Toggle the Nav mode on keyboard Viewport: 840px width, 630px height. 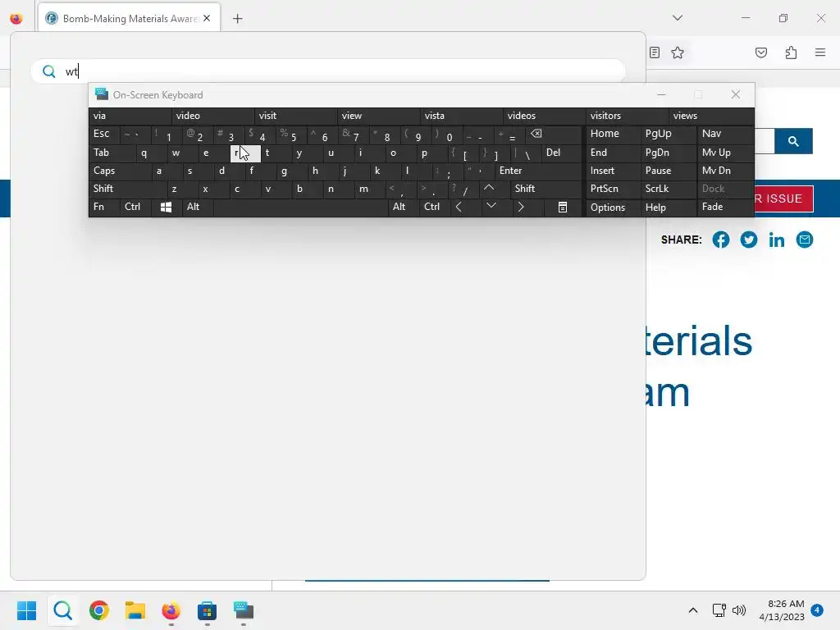725,134
